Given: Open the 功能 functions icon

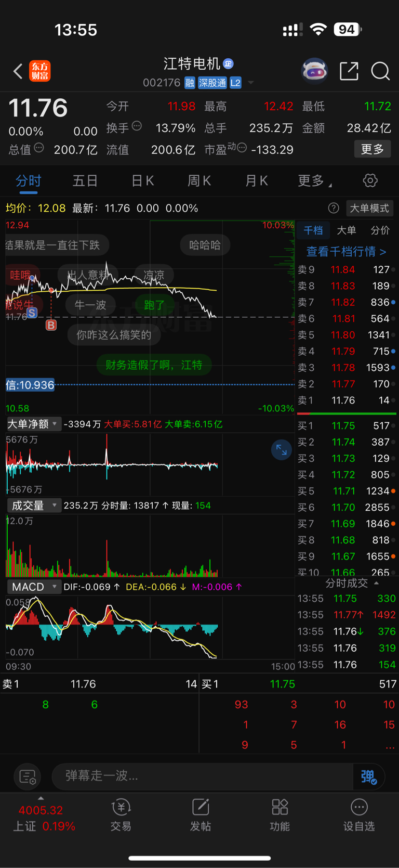Looking at the screenshot, I should [280, 815].
